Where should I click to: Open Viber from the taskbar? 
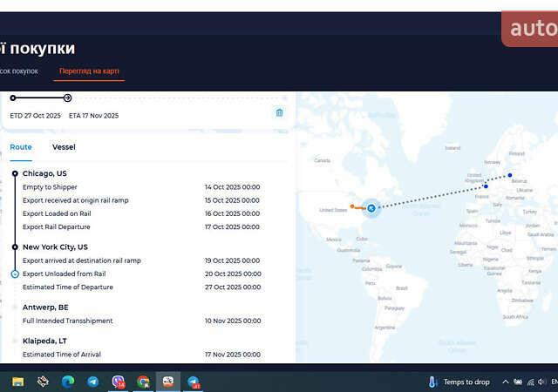click(118, 382)
